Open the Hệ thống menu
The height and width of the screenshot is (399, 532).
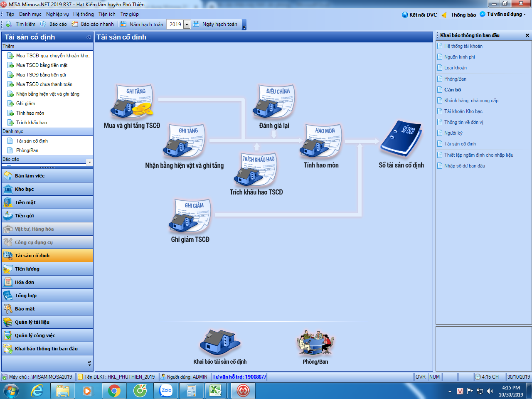tap(84, 14)
